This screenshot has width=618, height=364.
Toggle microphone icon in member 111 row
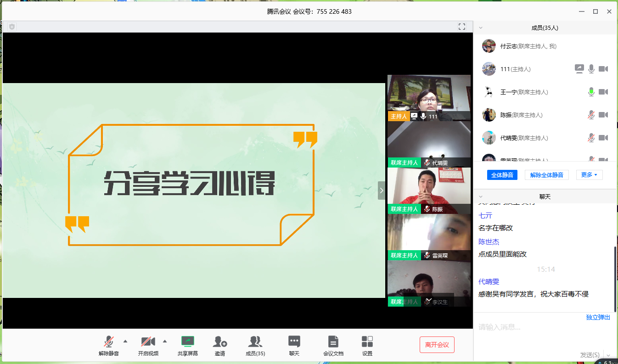click(591, 69)
